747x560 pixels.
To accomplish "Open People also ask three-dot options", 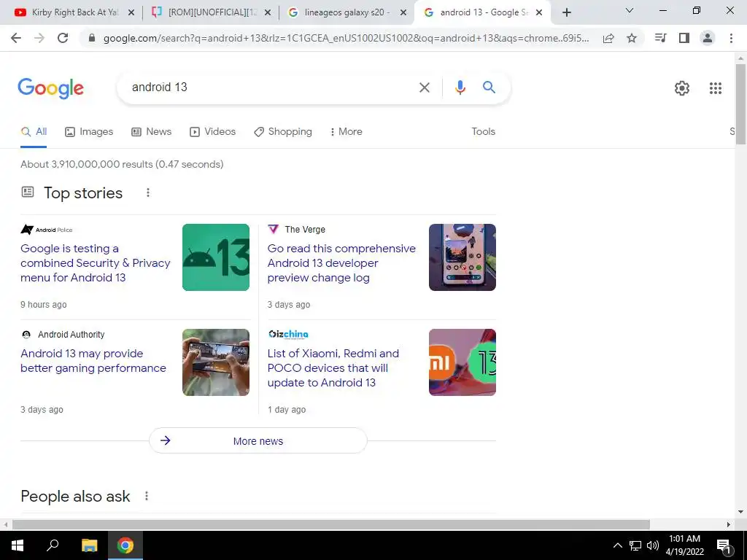I will 147,496.
